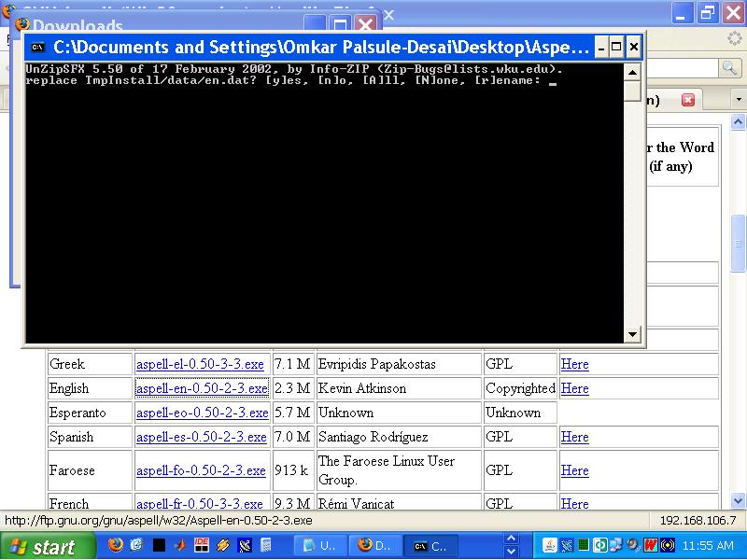The image size is (747, 560).
Task: Click the '913 k' file size cell
Action: [291, 470]
